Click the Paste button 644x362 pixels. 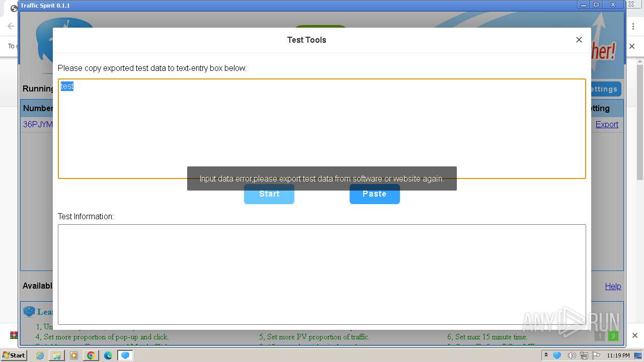pyautogui.click(x=375, y=194)
